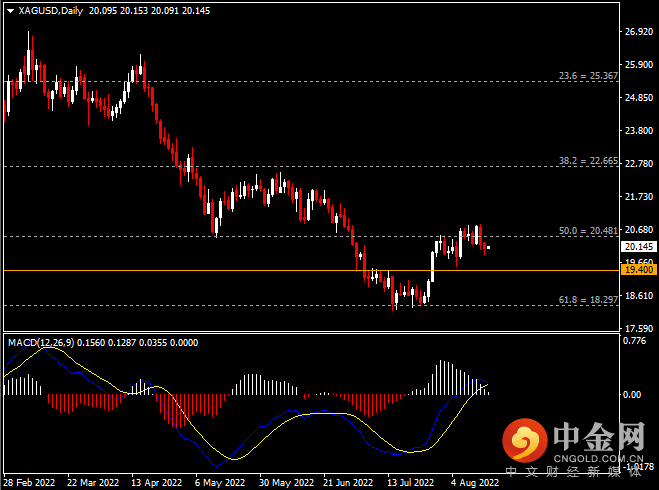
Task: Select the 26.920 price axis value
Action: [639, 32]
